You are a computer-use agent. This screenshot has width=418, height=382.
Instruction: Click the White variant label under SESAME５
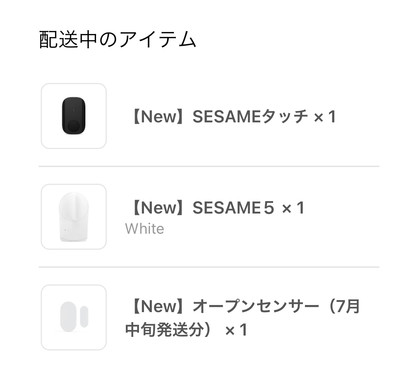(x=145, y=229)
